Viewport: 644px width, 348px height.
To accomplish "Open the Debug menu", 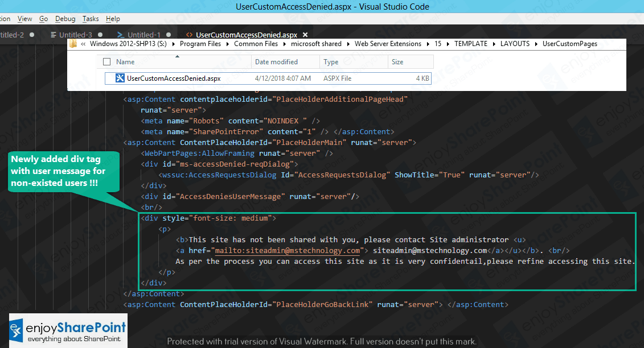I will (x=65, y=19).
